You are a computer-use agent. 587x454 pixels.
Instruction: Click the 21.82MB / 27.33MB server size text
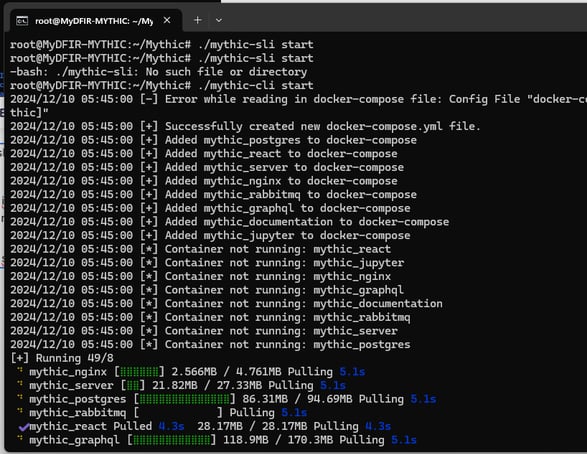(207, 386)
